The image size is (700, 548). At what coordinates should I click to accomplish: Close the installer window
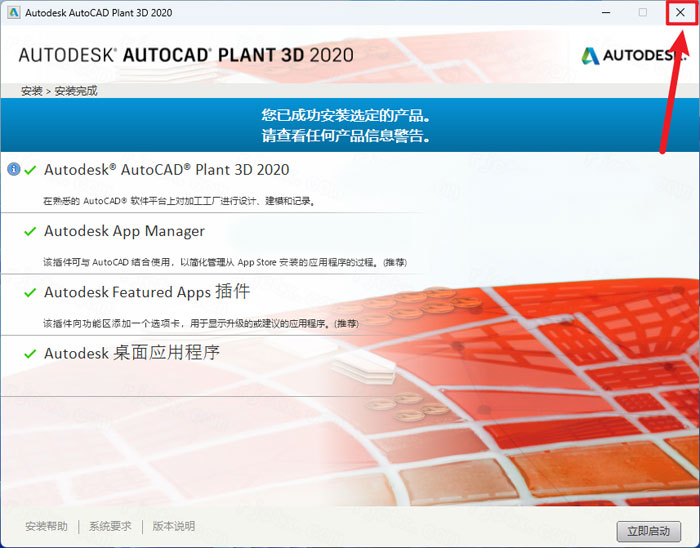point(680,12)
